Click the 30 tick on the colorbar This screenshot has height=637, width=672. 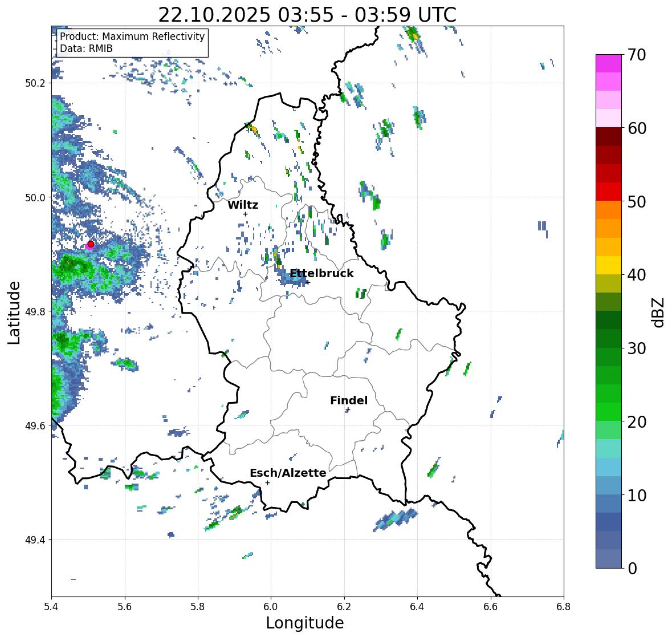click(x=637, y=348)
